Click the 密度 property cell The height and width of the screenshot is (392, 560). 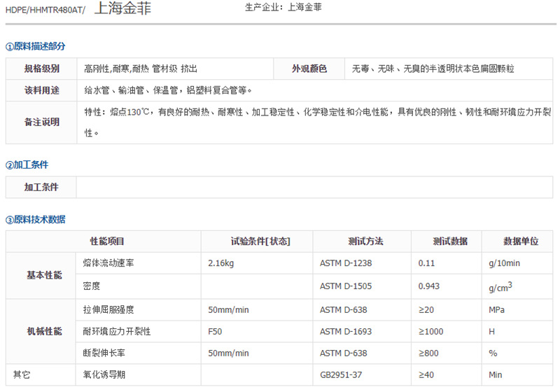click(x=139, y=286)
